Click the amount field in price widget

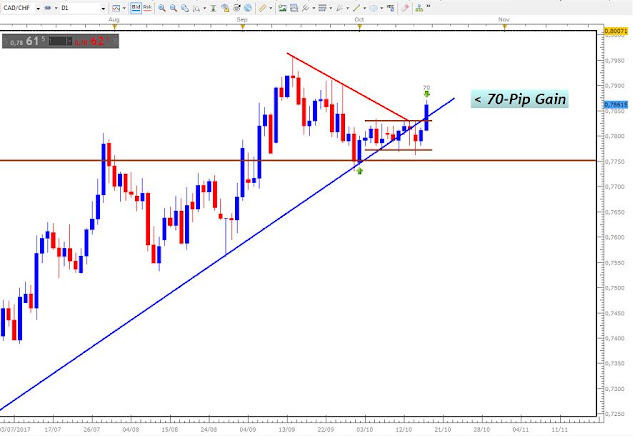click(60, 41)
